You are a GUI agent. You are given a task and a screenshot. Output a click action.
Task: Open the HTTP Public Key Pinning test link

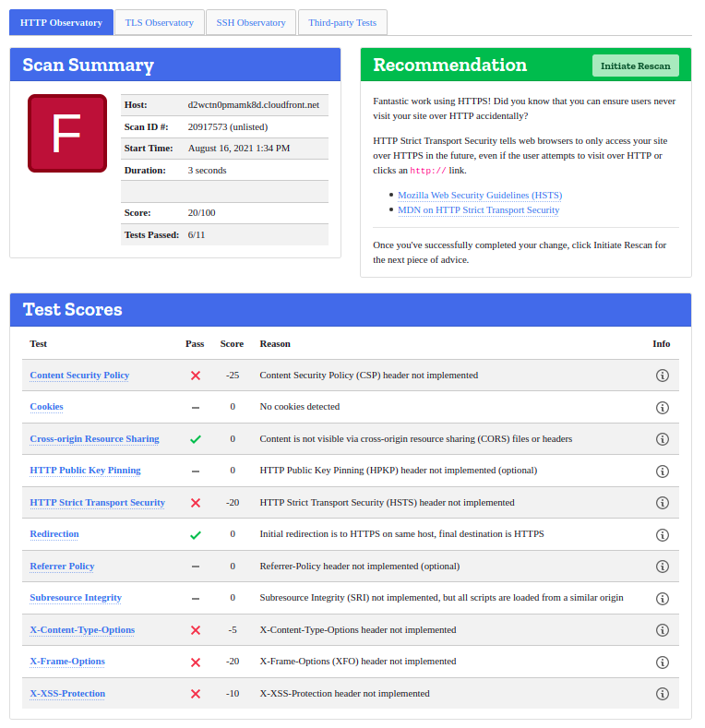(85, 471)
